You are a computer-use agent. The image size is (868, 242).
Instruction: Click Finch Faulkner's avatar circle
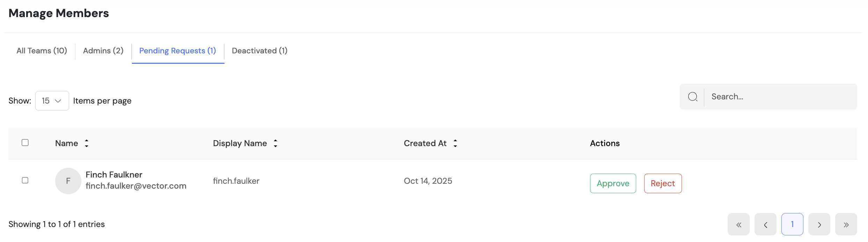tap(68, 181)
